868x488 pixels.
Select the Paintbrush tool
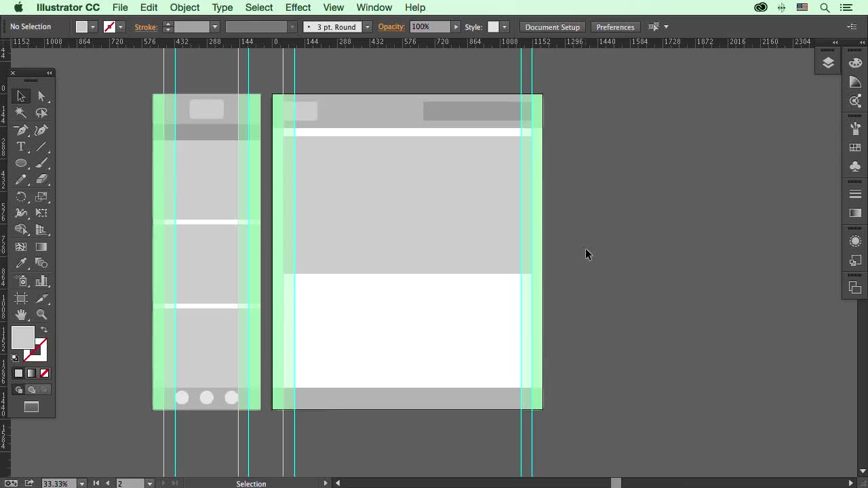click(41, 163)
